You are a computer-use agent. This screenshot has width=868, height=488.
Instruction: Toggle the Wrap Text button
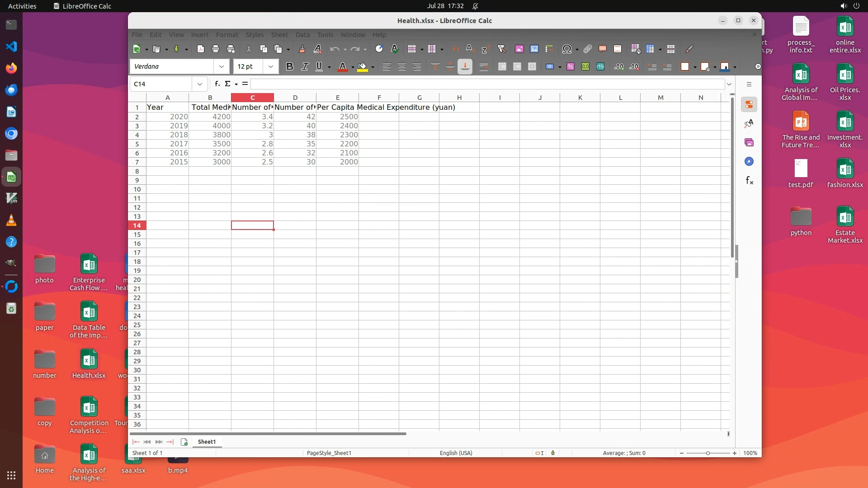pos(483,66)
